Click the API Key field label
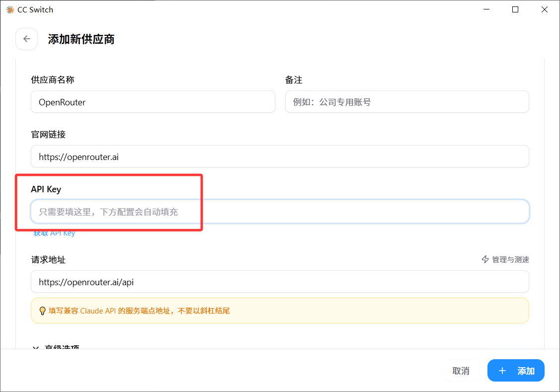The height and width of the screenshot is (392, 560). tap(46, 189)
